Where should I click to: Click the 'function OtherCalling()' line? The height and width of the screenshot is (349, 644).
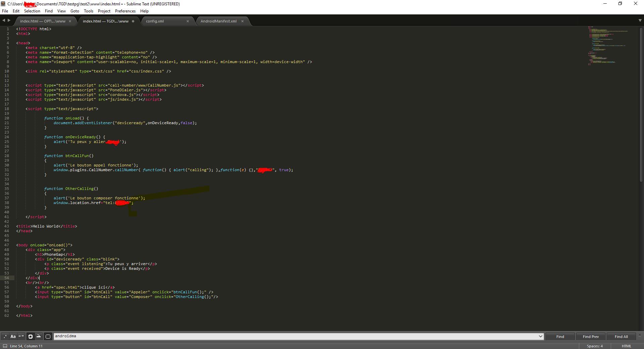(71, 189)
